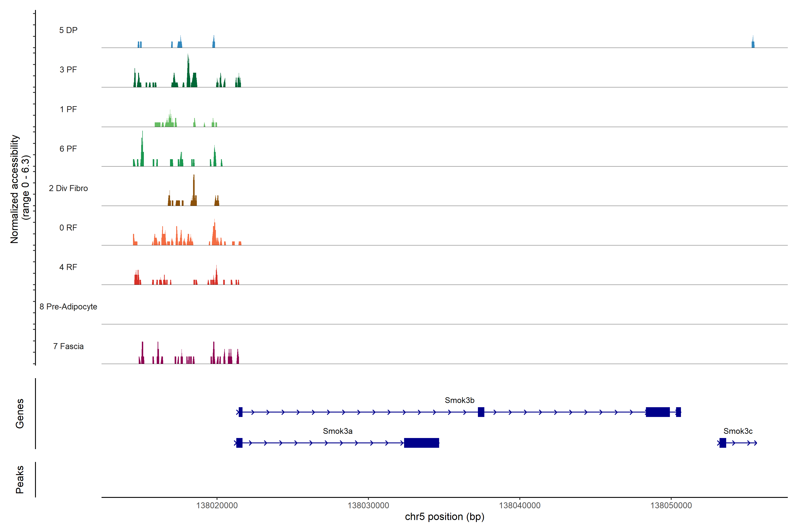Click the 7 Fascia track label
The width and height of the screenshot is (798, 532).
(68, 346)
